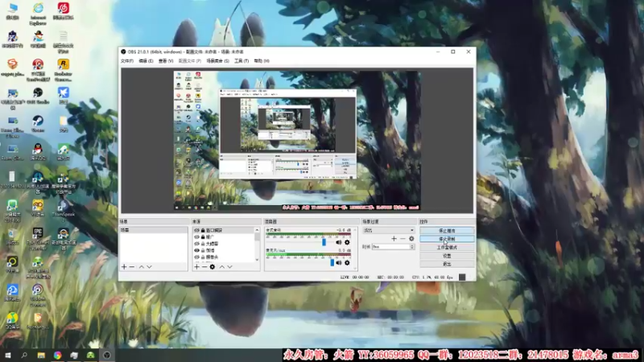Click the OBS icon on the taskbar
The width and height of the screenshot is (644, 362).
(x=107, y=355)
